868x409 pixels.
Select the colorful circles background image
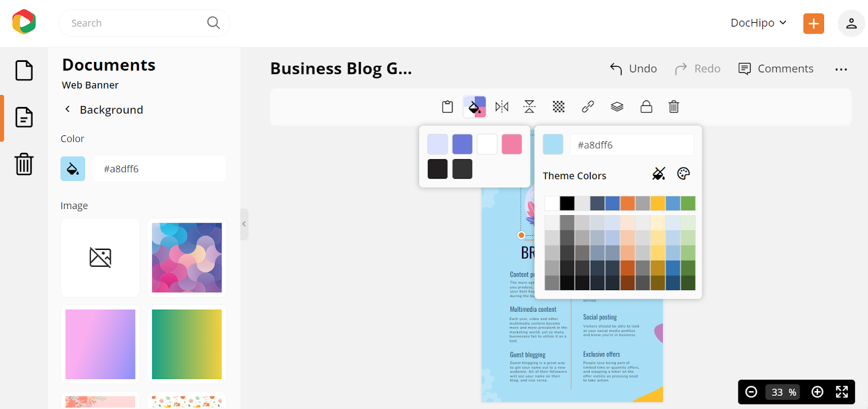click(x=187, y=257)
